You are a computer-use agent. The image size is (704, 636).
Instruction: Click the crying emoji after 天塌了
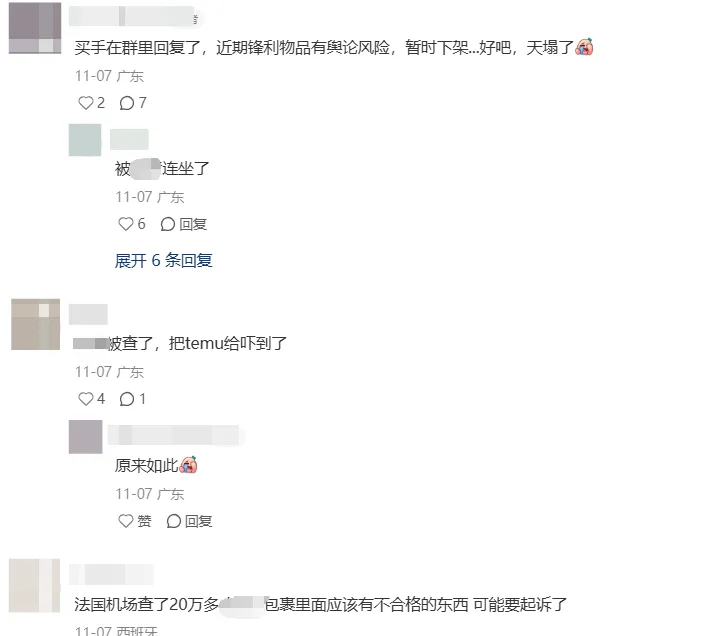pyautogui.click(x=584, y=47)
